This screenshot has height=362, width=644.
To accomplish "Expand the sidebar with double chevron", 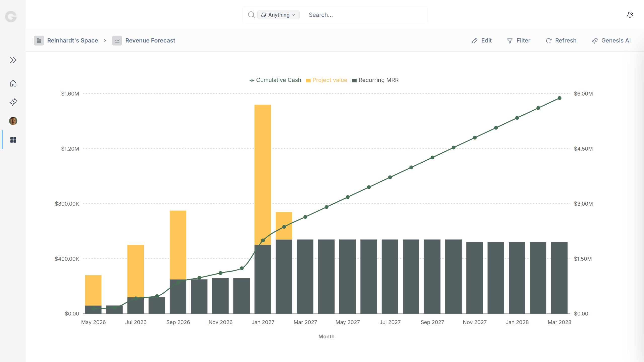I will pyautogui.click(x=13, y=60).
